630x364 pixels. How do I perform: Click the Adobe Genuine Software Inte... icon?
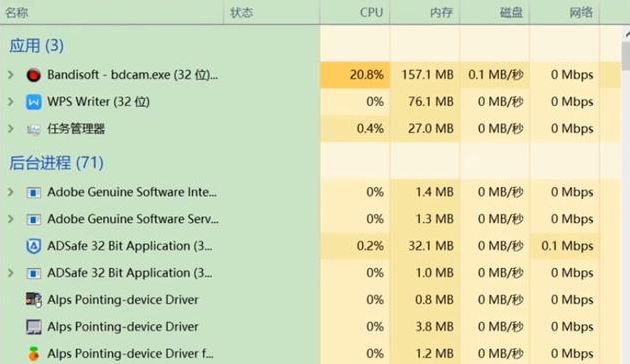[33, 192]
